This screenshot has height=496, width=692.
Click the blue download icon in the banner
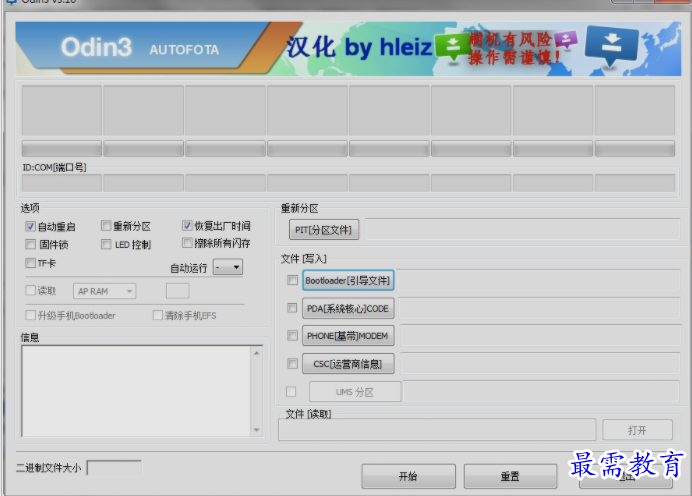611,46
